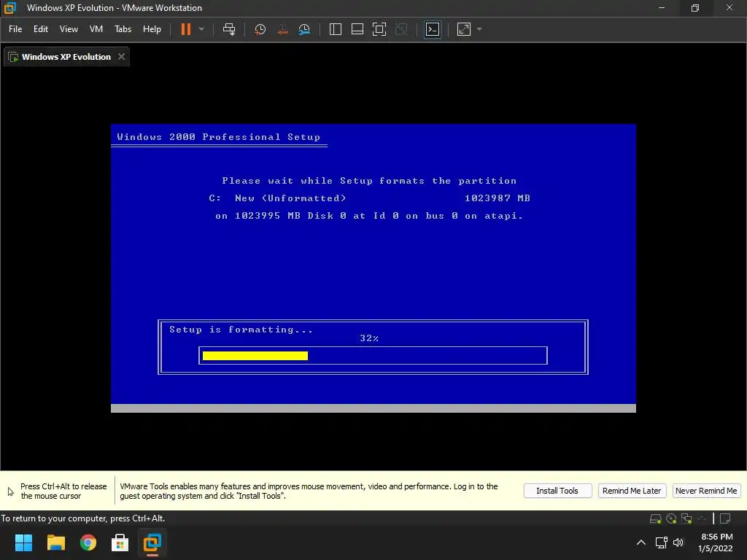The height and width of the screenshot is (560, 747).
Task: Open the snapshot manager with wrench icon
Action: pos(304,29)
